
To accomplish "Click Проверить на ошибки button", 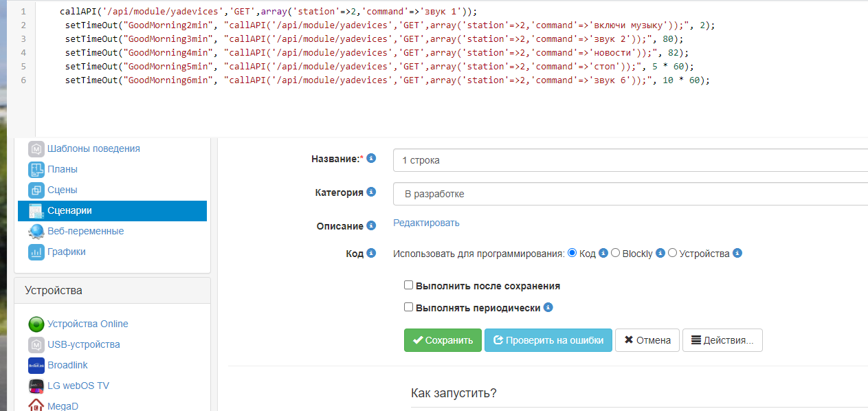I will 548,340.
